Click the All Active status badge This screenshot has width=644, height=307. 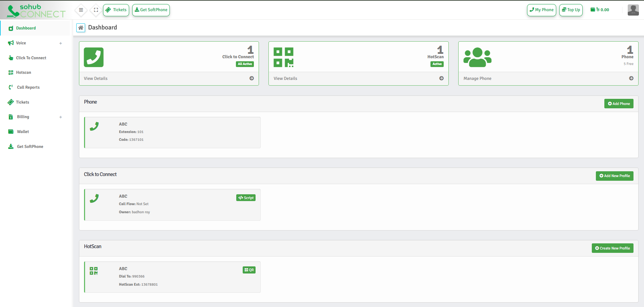click(245, 64)
